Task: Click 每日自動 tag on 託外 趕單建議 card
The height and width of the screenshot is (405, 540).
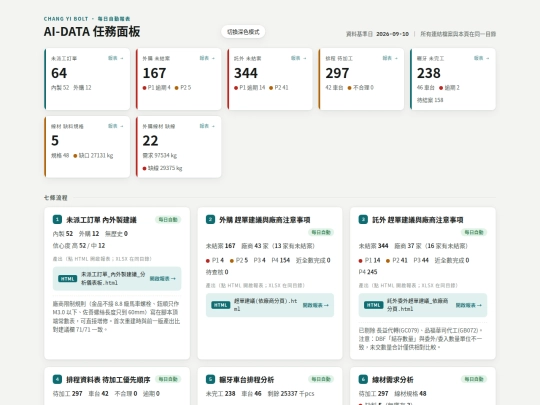Action: click(474, 232)
